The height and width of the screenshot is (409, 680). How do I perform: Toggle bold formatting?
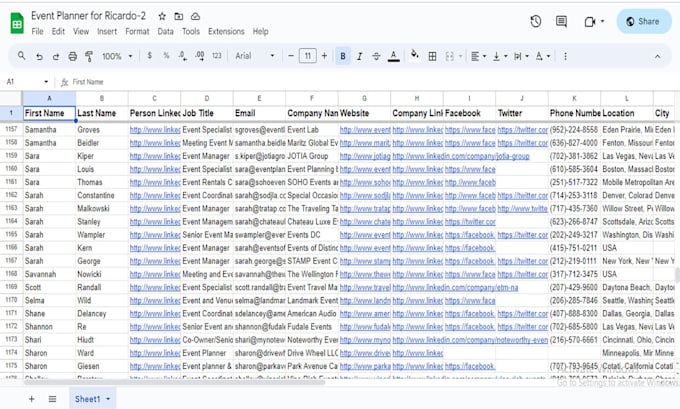pyautogui.click(x=343, y=56)
